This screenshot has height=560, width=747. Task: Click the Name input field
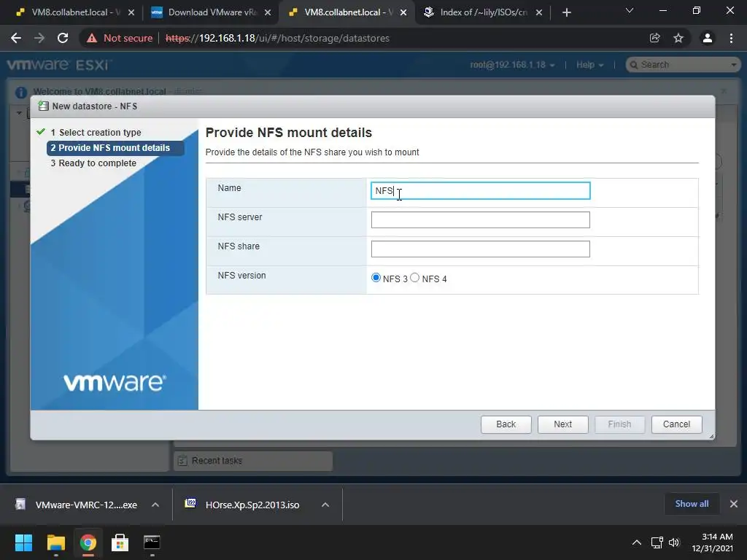tap(480, 190)
